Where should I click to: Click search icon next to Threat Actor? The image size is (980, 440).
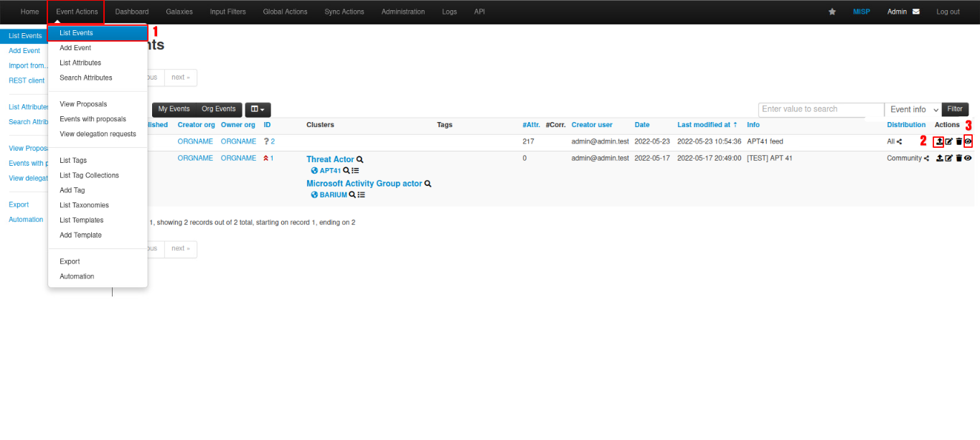tap(360, 159)
